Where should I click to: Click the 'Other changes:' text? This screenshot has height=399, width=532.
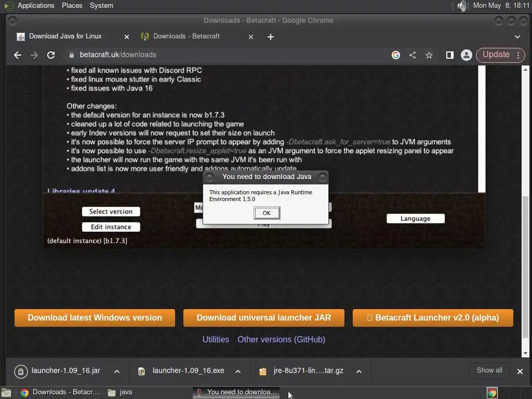click(91, 106)
